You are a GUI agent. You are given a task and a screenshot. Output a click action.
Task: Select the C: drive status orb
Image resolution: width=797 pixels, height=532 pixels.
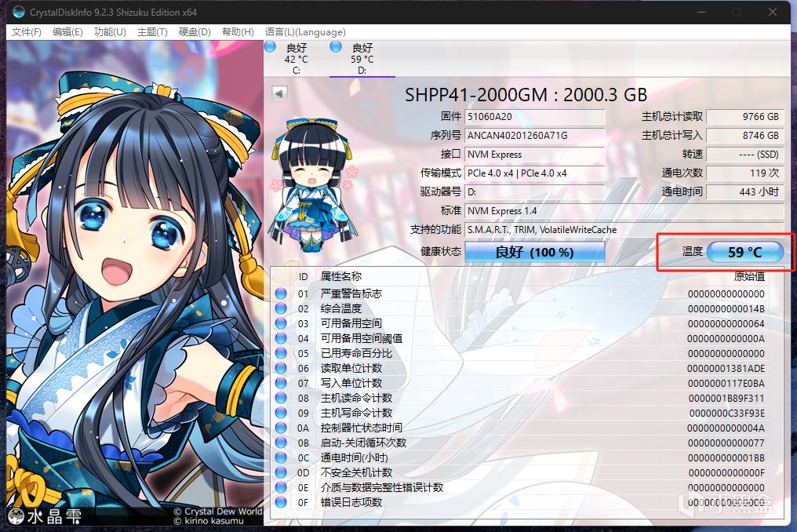pos(270,47)
